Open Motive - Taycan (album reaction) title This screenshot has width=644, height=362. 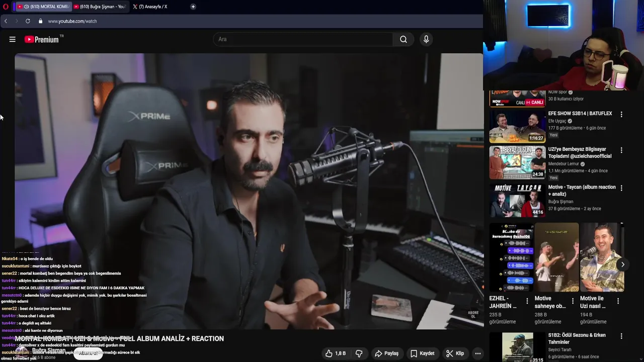pos(582,191)
